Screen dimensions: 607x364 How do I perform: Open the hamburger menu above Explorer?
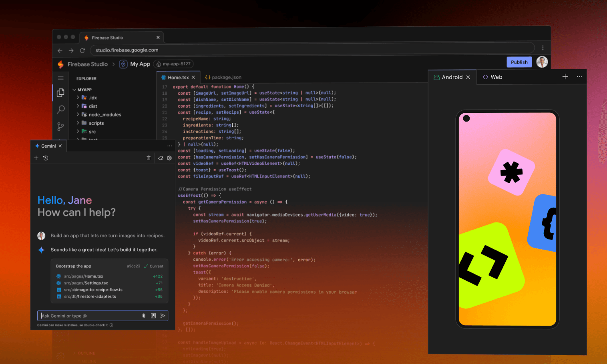60,78
